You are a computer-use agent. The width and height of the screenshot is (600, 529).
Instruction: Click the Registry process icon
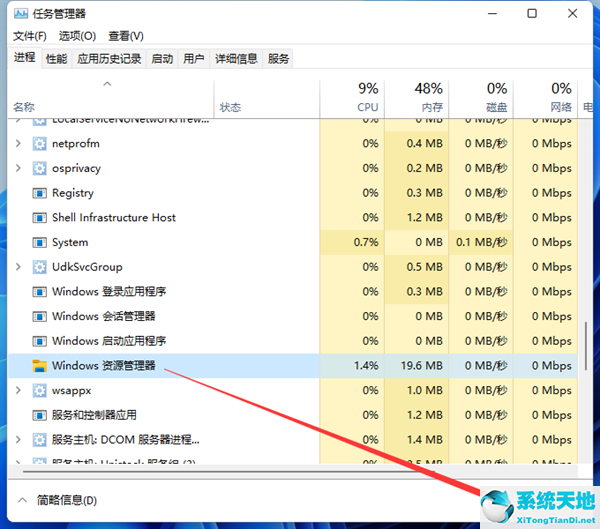(39, 193)
